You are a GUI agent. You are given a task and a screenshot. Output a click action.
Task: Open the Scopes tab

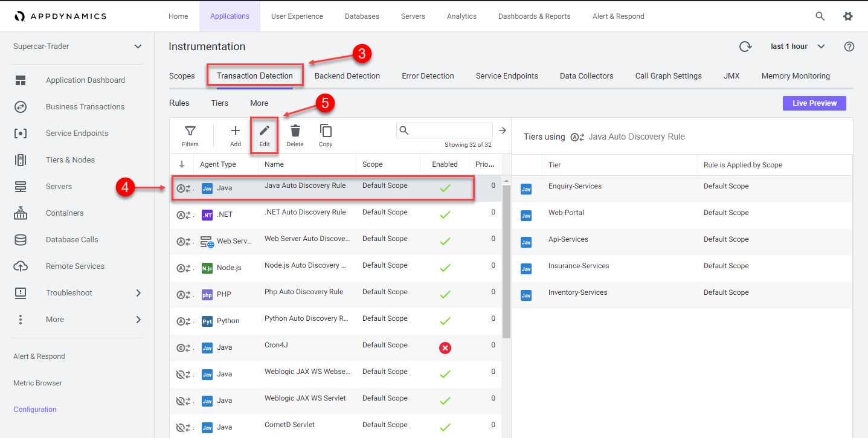click(182, 76)
